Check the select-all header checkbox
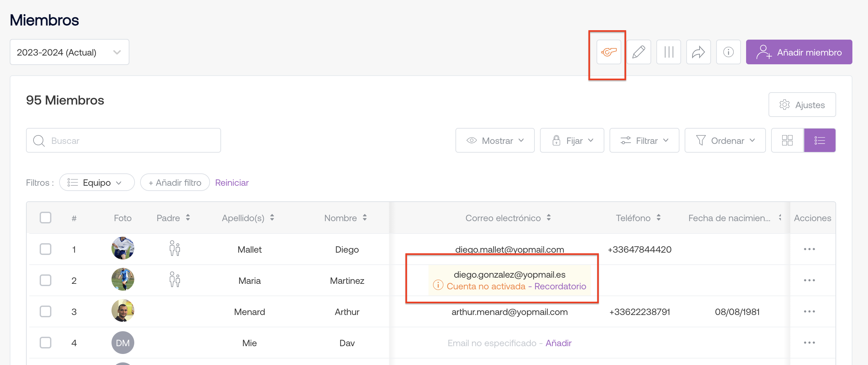868x365 pixels. (46, 218)
